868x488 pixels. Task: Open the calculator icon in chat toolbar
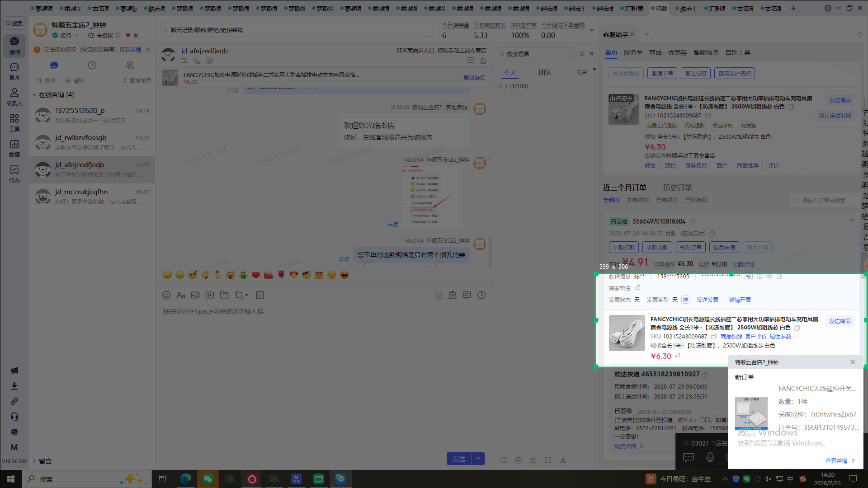point(260,295)
